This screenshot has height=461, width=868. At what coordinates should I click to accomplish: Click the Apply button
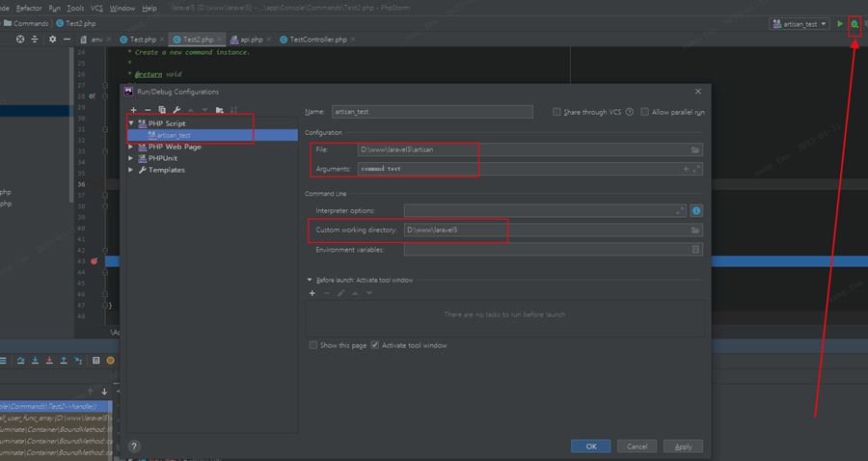[x=683, y=447]
